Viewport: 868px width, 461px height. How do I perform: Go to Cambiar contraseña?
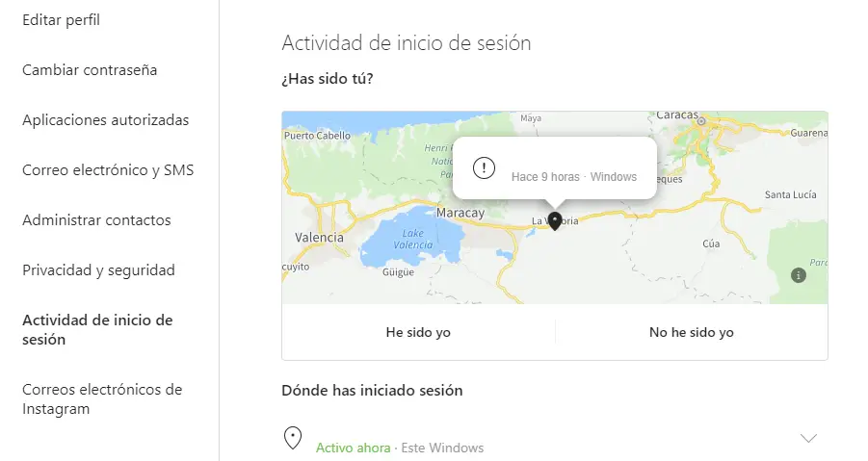90,70
